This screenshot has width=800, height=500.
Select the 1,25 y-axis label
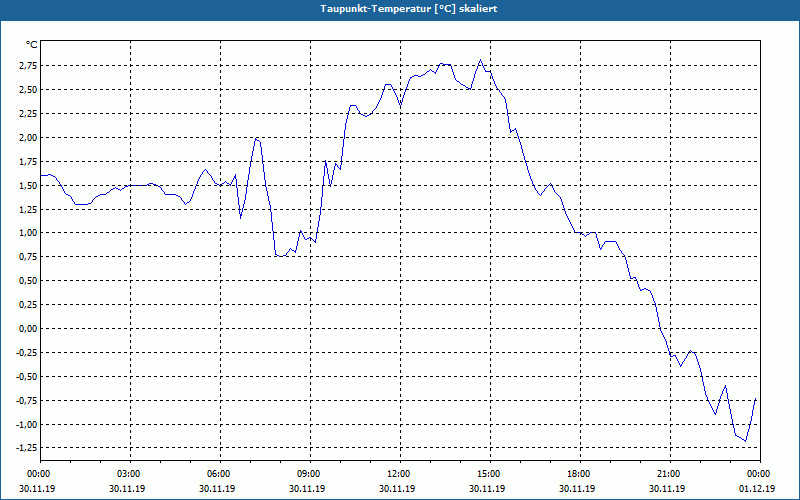pos(28,209)
